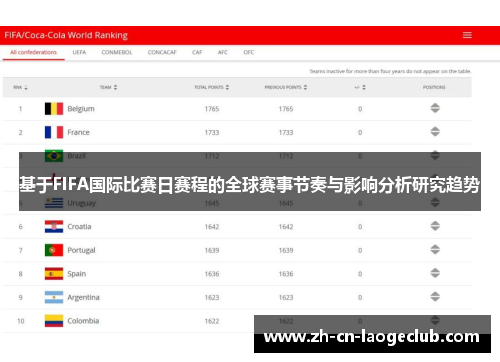
Task: Switch to the CONMEBOL tab
Action: [117, 52]
